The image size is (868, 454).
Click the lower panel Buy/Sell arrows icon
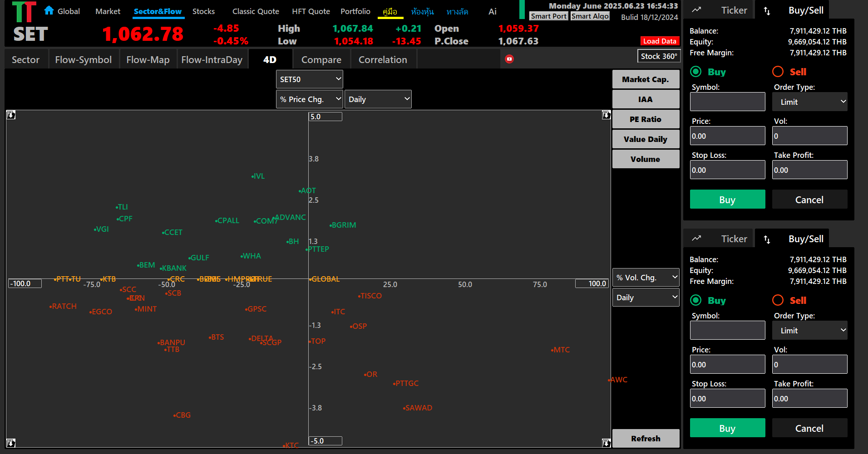point(767,239)
